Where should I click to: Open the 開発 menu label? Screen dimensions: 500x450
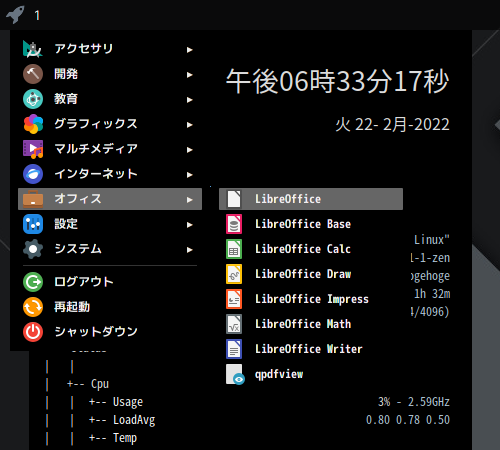[66, 74]
